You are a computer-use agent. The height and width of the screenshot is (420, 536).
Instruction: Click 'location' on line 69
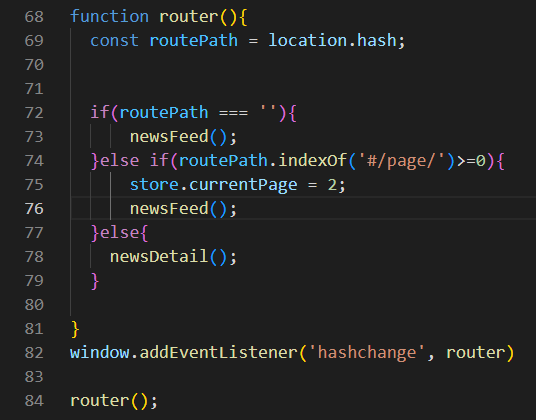[x=308, y=40]
